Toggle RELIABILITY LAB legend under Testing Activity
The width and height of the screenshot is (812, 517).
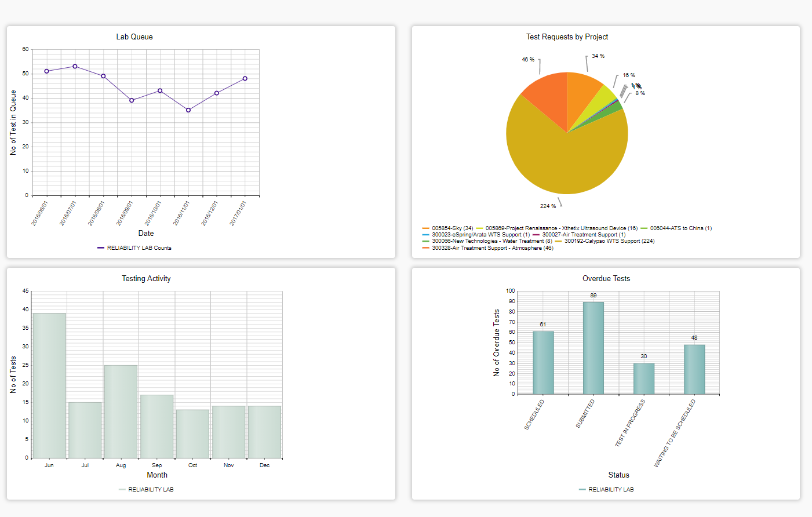coord(146,490)
